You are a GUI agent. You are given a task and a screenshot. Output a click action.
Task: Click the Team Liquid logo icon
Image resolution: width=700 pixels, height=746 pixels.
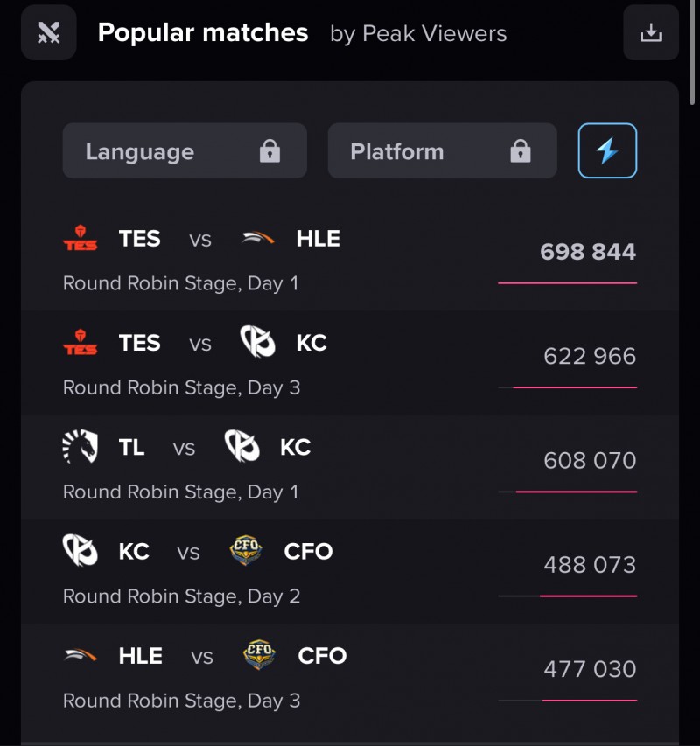[80, 448]
